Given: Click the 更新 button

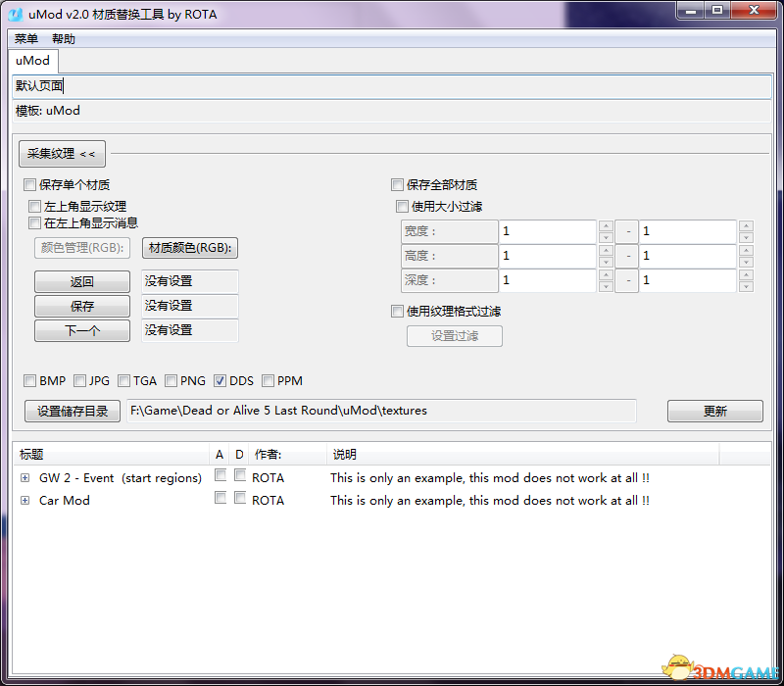Looking at the screenshot, I should pyautogui.click(x=715, y=411).
